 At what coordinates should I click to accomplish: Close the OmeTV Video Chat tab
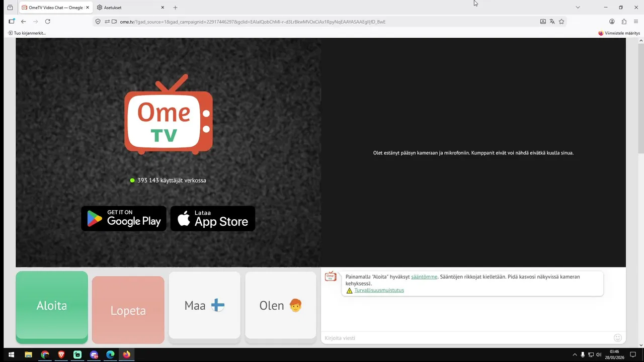click(x=87, y=8)
